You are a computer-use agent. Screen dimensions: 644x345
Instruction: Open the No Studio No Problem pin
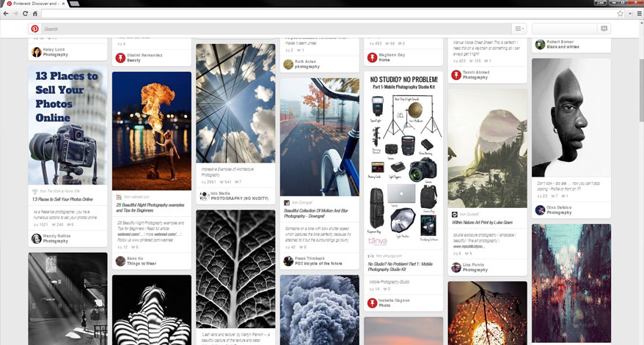pyautogui.click(x=403, y=160)
